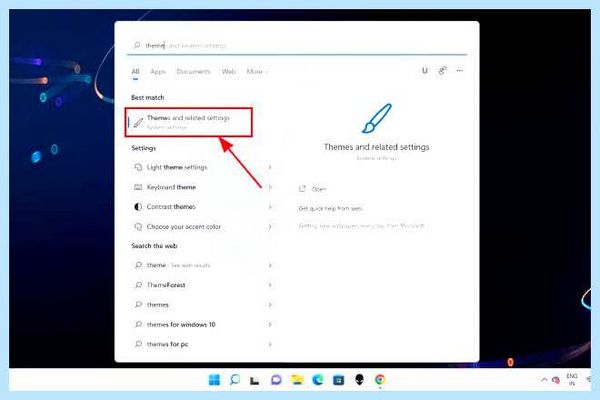Switch to the Apps tab
Image resolution: width=600 pixels, height=400 pixels.
click(158, 72)
